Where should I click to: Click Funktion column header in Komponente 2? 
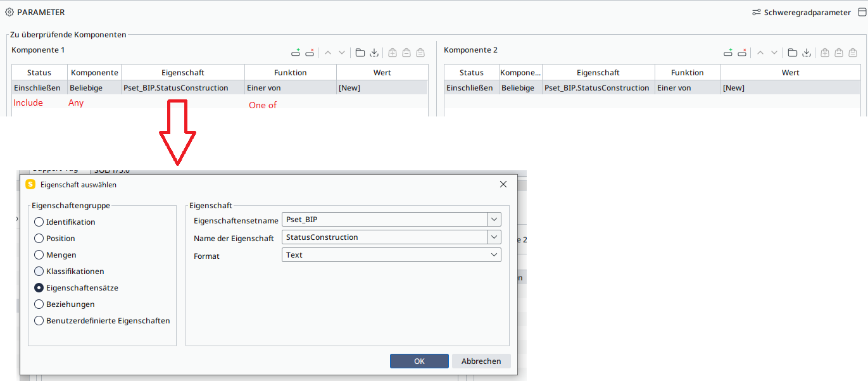[x=688, y=73]
